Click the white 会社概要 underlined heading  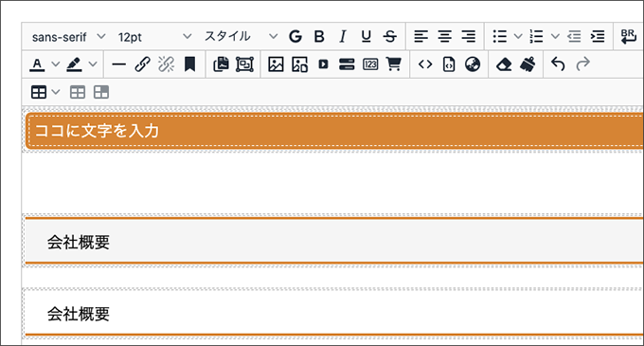click(334, 313)
